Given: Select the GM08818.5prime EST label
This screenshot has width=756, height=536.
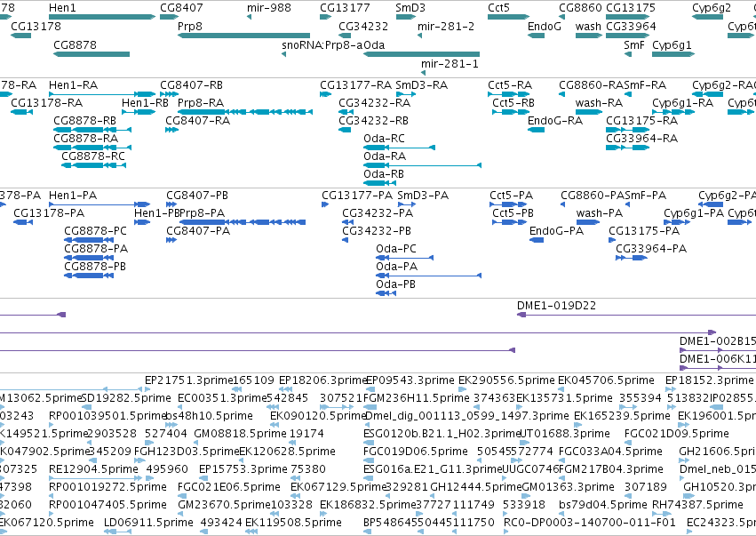Looking at the screenshot, I should (x=240, y=433).
